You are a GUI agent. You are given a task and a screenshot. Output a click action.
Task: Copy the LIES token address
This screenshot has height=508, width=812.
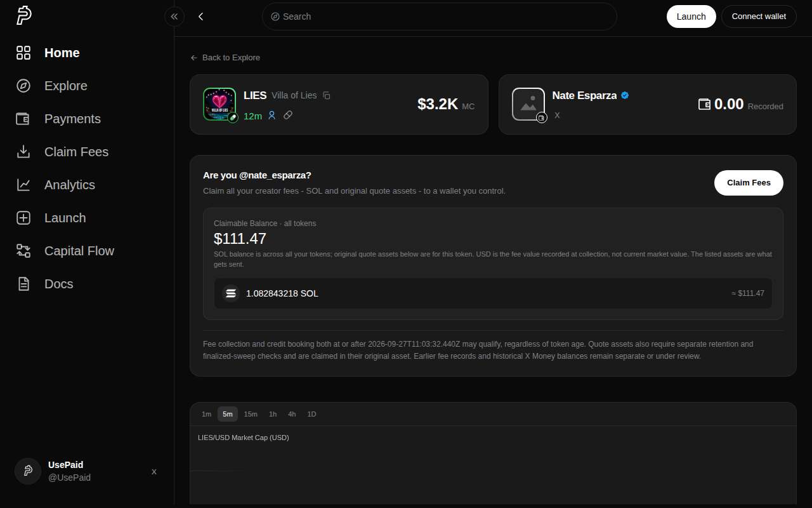(327, 95)
